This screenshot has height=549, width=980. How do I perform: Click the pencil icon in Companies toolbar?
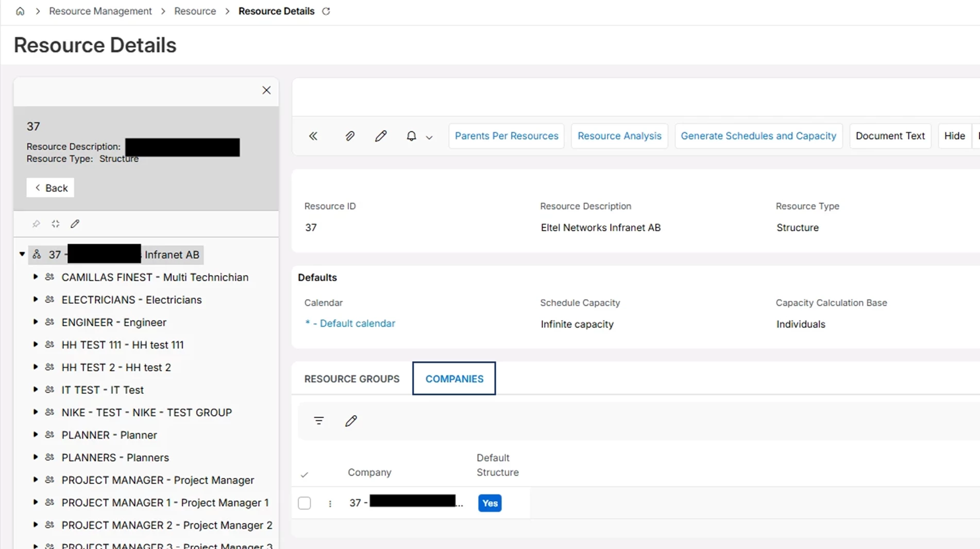351,421
